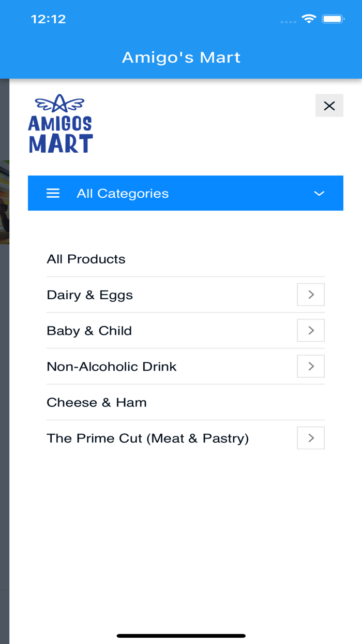This screenshot has width=362, height=644.
Task: Open the Dairy & Eggs category link
Action: click(x=89, y=295)
